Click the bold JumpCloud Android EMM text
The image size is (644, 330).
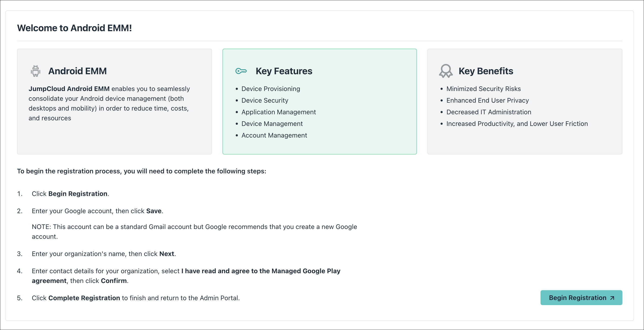coord(69,89)
